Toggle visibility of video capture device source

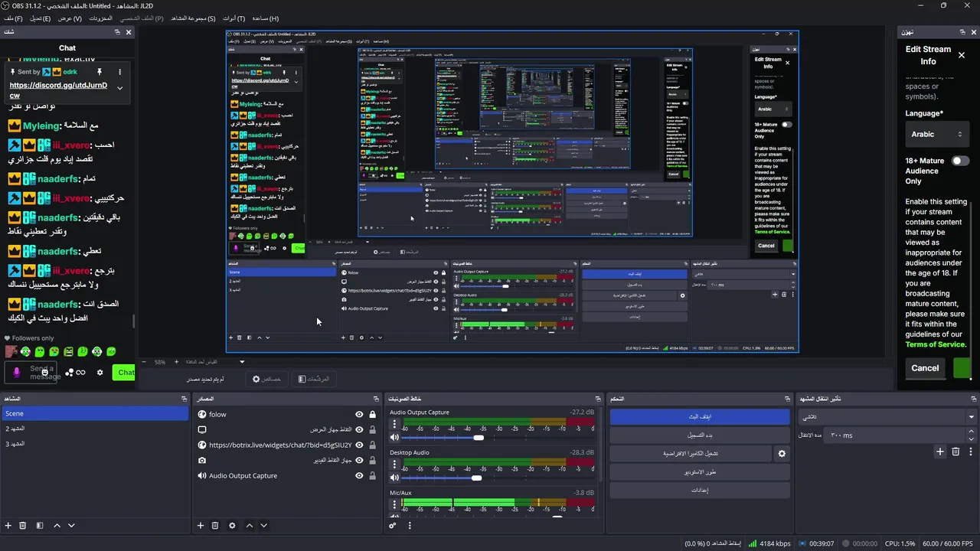click(359, 460)
